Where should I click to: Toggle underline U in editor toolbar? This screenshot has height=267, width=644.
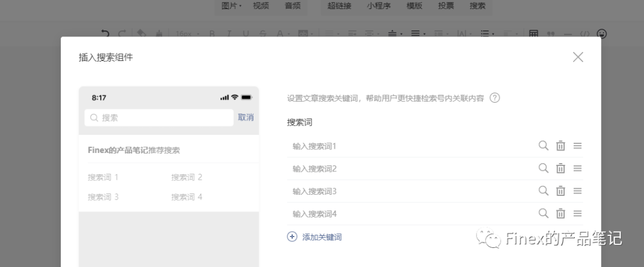246,33
